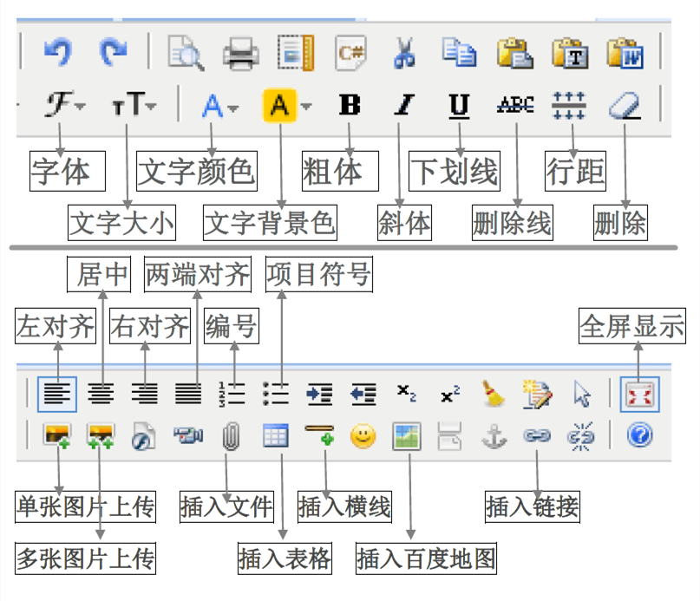Click the single image upload icon

(x=57, y=434)
